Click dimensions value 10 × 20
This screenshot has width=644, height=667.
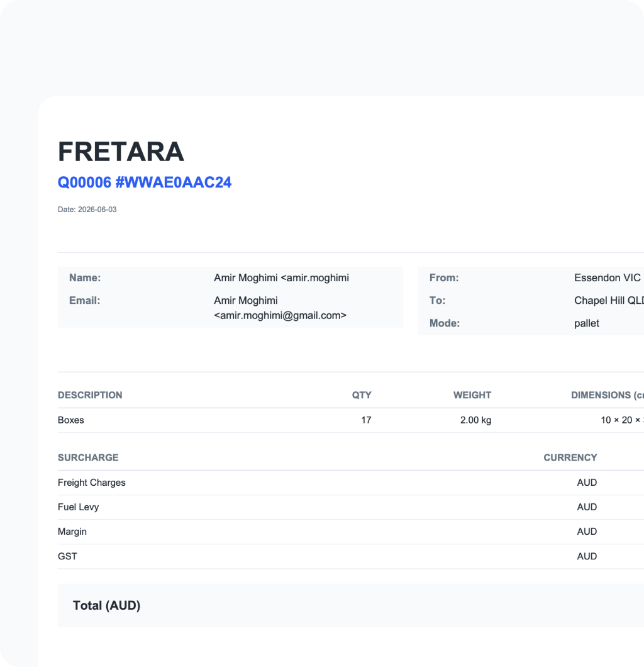click(622, 420)
